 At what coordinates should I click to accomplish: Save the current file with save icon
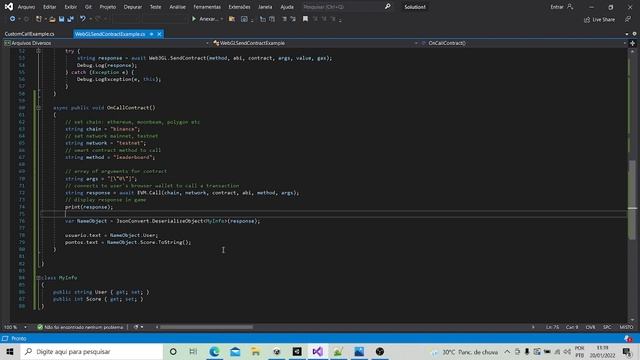click(x=61, y=19)
